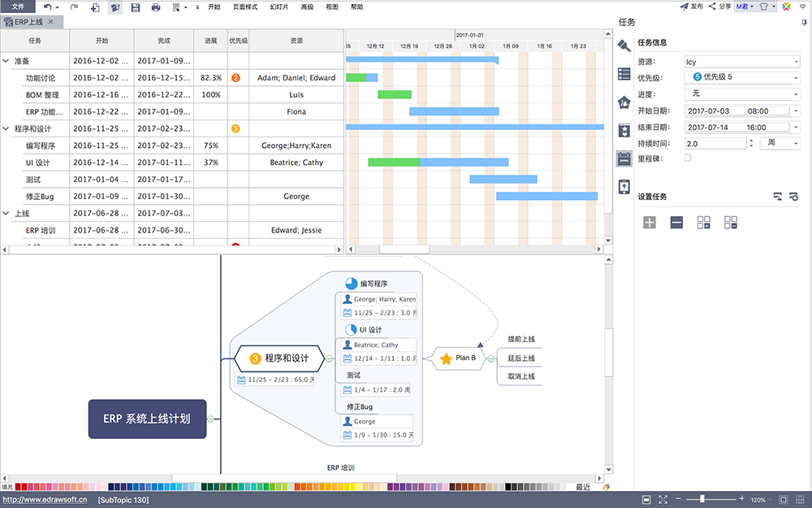Viewport: 812px width, 508px height.
Task: Switch to the ERP上线 document tab
Action: [x=28, y=22]
